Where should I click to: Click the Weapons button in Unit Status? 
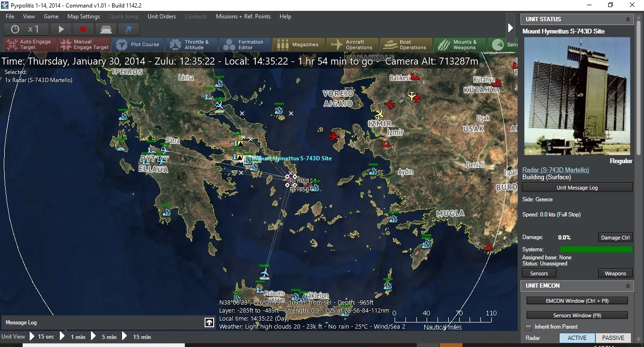coord(615,273)
